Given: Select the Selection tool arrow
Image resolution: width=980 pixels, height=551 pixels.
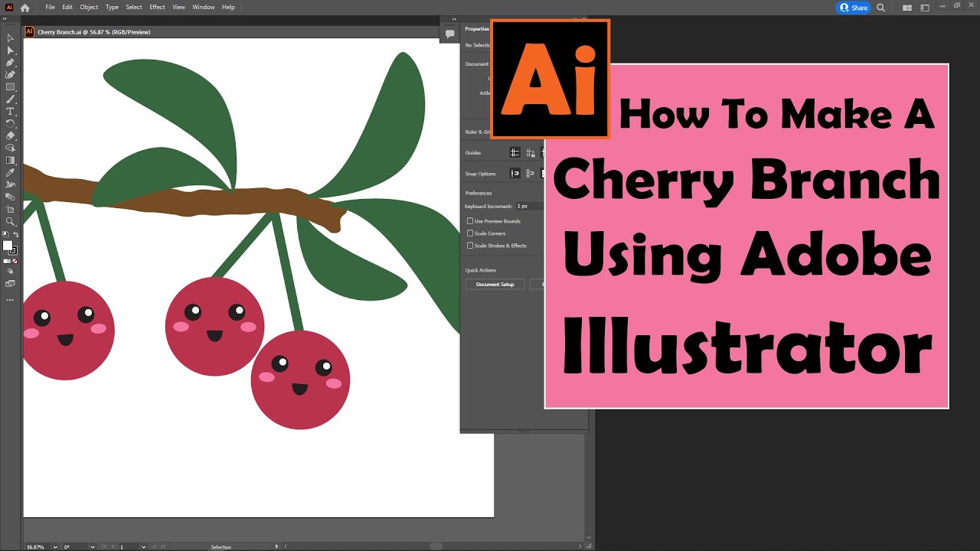Looking at the screenshot, I should (10, 37).
